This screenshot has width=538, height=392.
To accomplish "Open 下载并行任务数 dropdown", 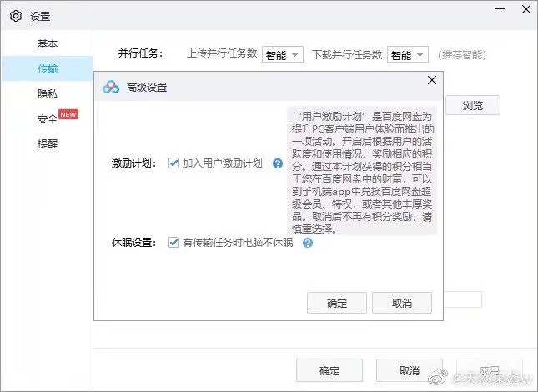I will click(408, 54).
